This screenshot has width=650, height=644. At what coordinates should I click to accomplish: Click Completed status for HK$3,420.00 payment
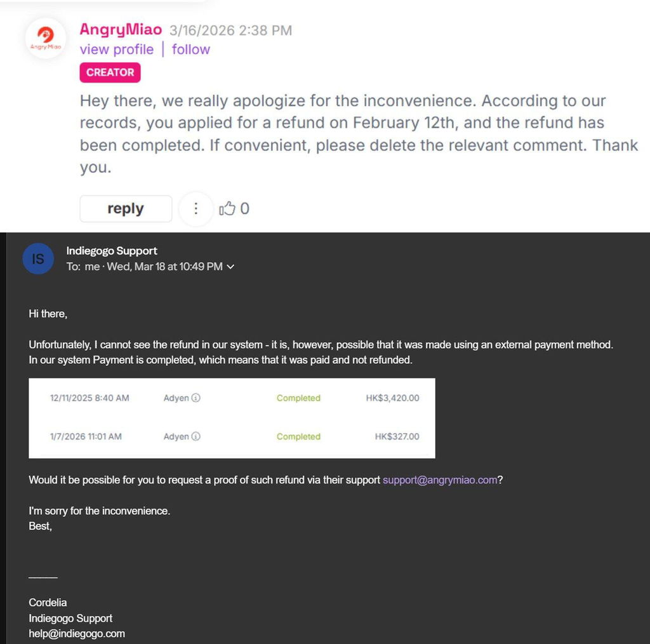(298, 398)
